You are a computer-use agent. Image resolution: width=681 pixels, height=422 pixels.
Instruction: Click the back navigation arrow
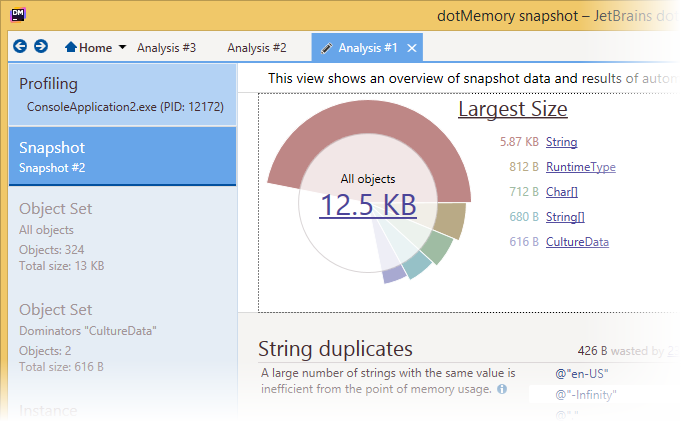click(x=20, y=47)
